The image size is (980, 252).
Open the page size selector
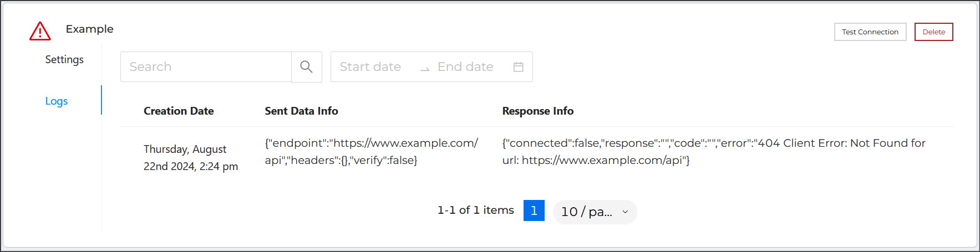[x=595, y=212]
